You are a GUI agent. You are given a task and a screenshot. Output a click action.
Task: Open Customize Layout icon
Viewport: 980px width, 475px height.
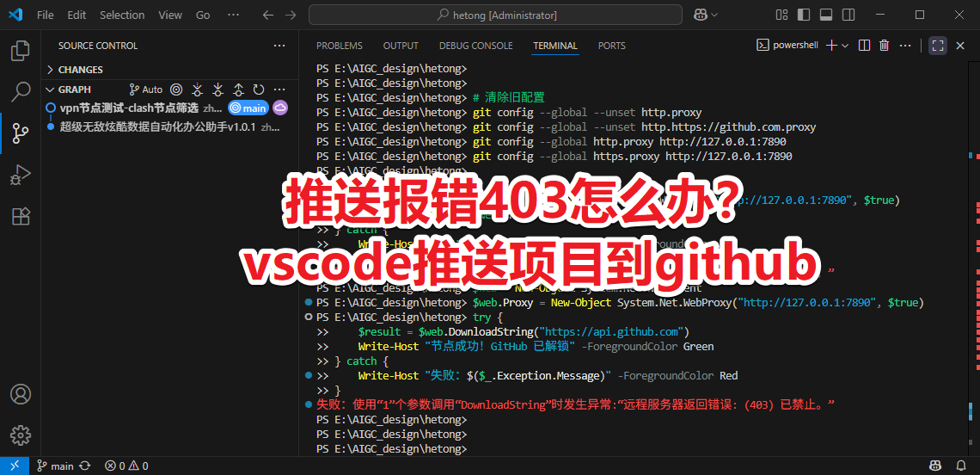point(781,15)
